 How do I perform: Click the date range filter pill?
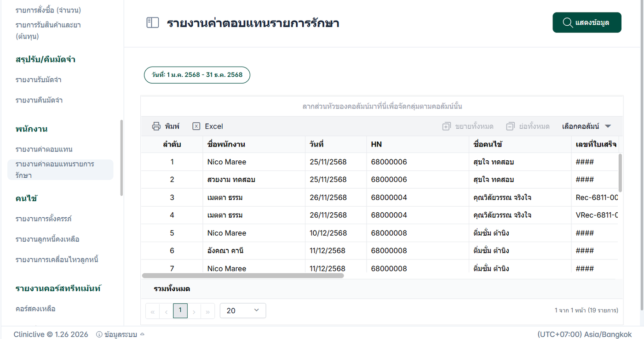(197, 75)
